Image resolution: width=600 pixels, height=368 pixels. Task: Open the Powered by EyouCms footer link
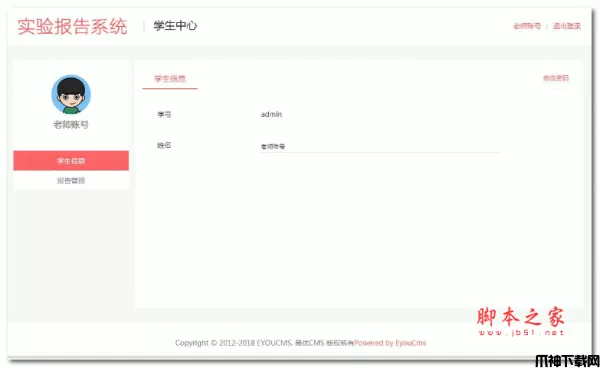point(390,343)
